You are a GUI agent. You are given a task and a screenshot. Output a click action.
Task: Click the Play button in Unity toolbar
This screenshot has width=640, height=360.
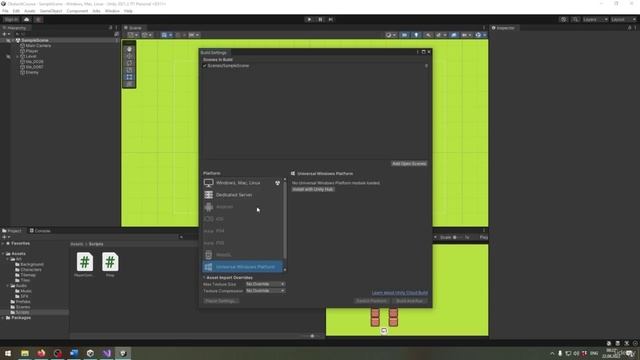[x=309, y=19]
